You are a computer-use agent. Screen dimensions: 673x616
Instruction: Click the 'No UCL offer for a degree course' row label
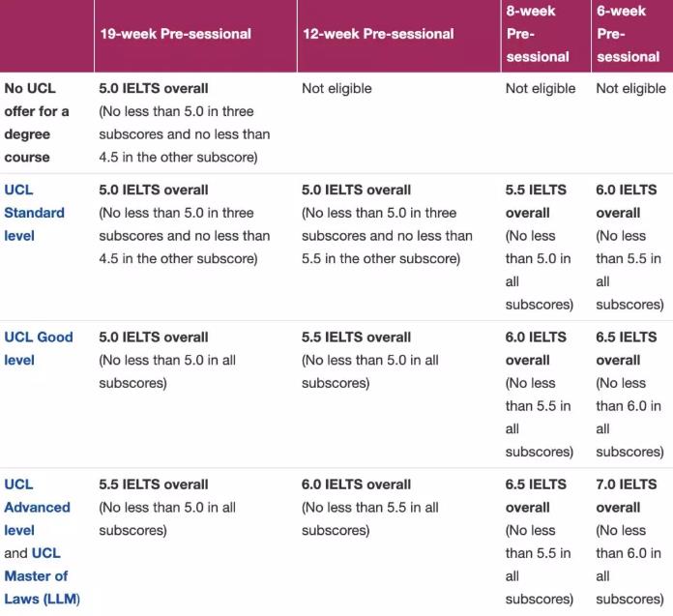click(37, 123)
